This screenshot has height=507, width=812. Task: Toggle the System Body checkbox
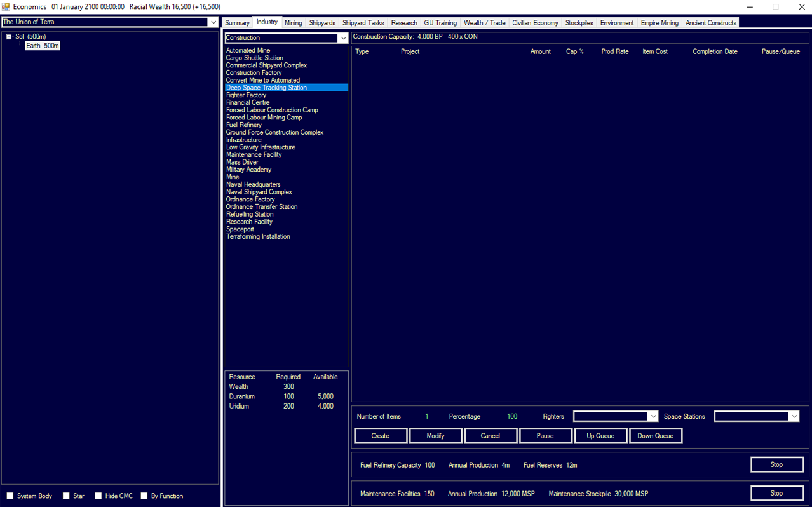pyautogui.click(x=10, y=496)
